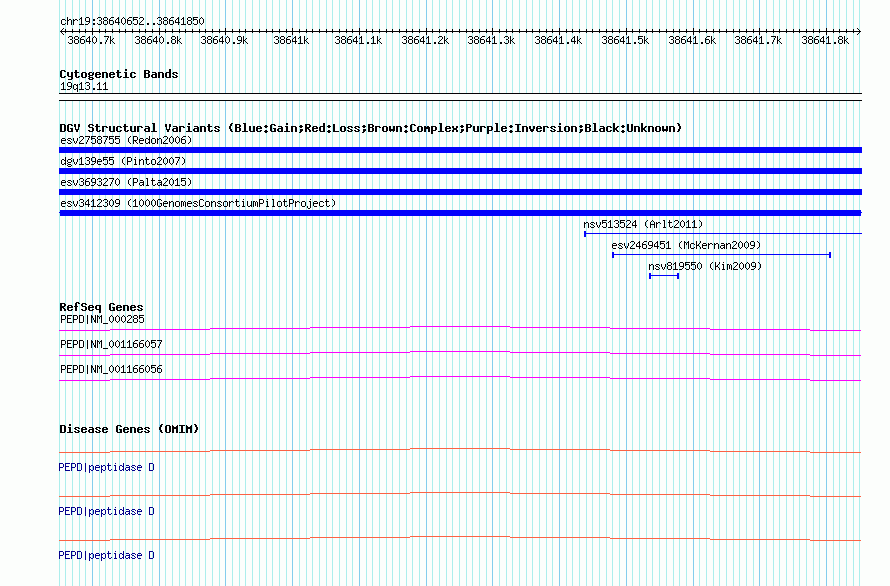Click the blue gain bar under esv3693270
Image resolution: width=890 pixels, height=586 pixels.
click(460, 192)
